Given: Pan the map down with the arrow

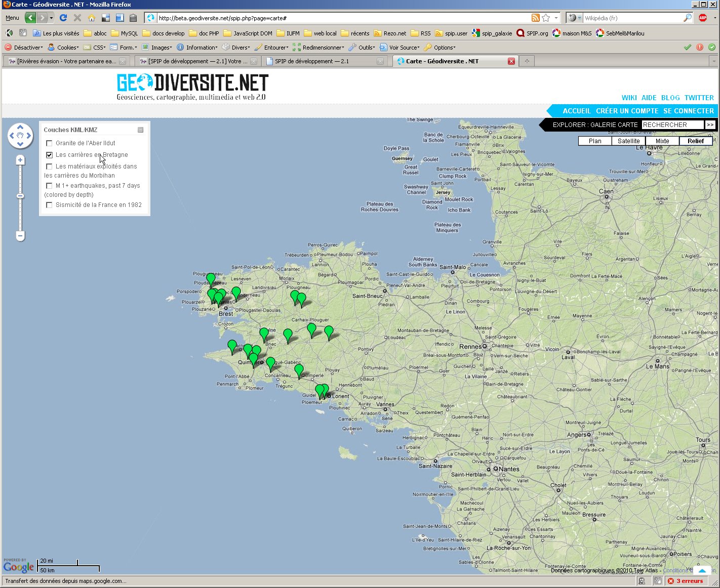Looking at the screenshot, I should point(20,144).
